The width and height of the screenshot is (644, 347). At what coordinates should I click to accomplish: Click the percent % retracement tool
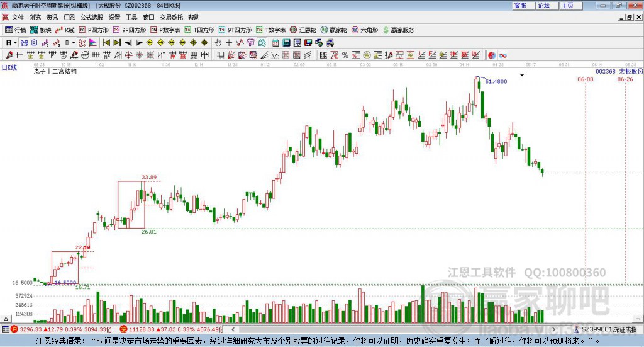[345, 55]
